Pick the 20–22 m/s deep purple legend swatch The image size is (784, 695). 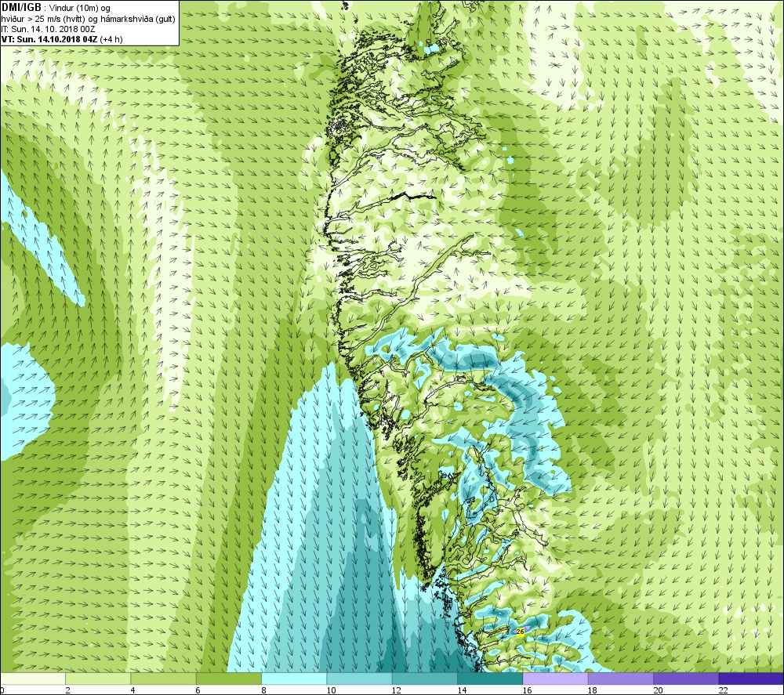pyautogui.click(x=686, y=679)
